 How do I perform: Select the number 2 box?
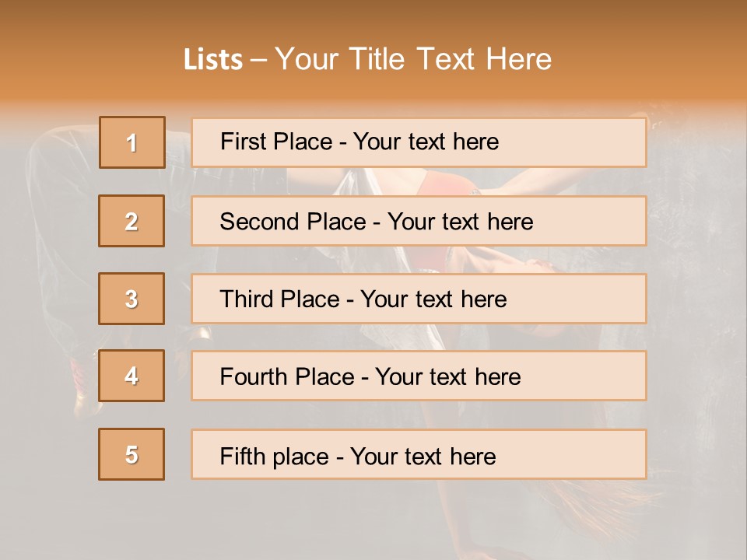132,221
